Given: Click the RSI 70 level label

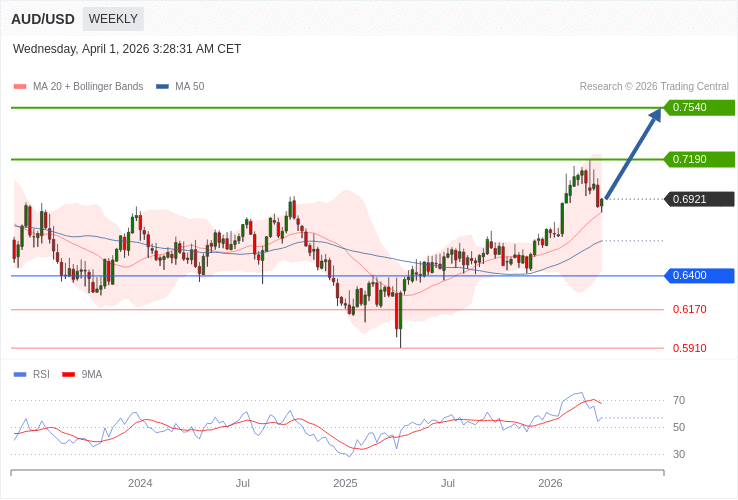Looking at the screenshot, I should [x=679, y=400].
